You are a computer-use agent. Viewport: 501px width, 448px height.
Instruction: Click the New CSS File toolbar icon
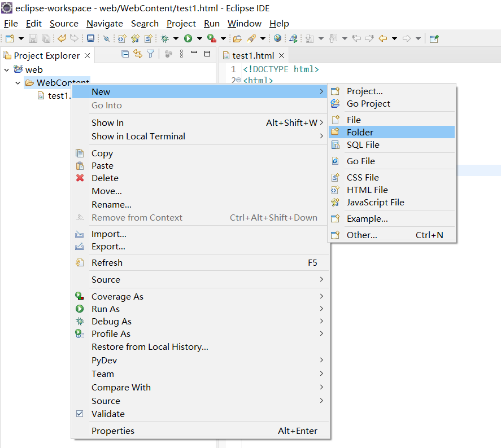point(148,38)
